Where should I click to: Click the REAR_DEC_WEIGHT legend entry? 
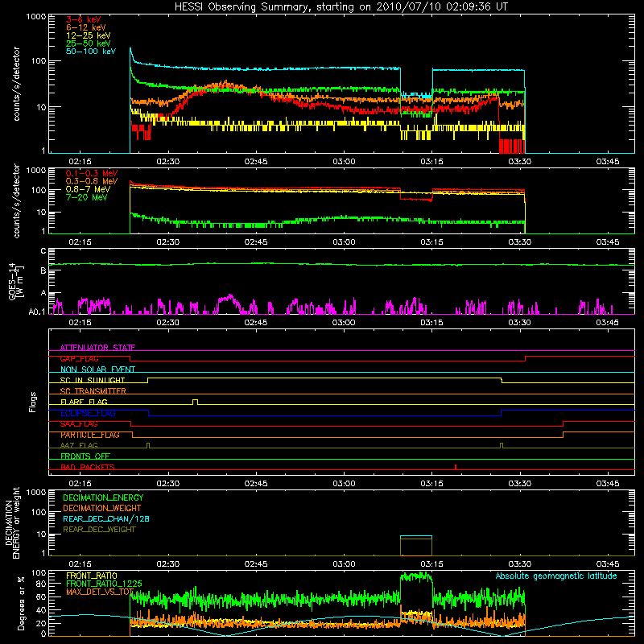(99, 530)
